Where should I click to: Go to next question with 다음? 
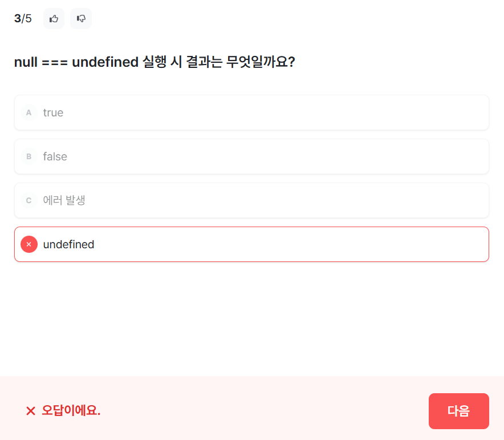click(x=459, y=411)
